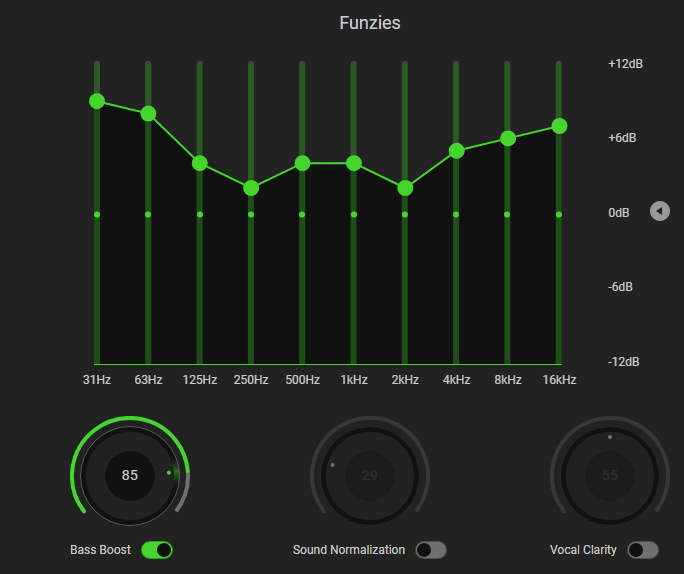Click the Funzies preset title
This screenshot has height=574, width=684.
[370, 22]
